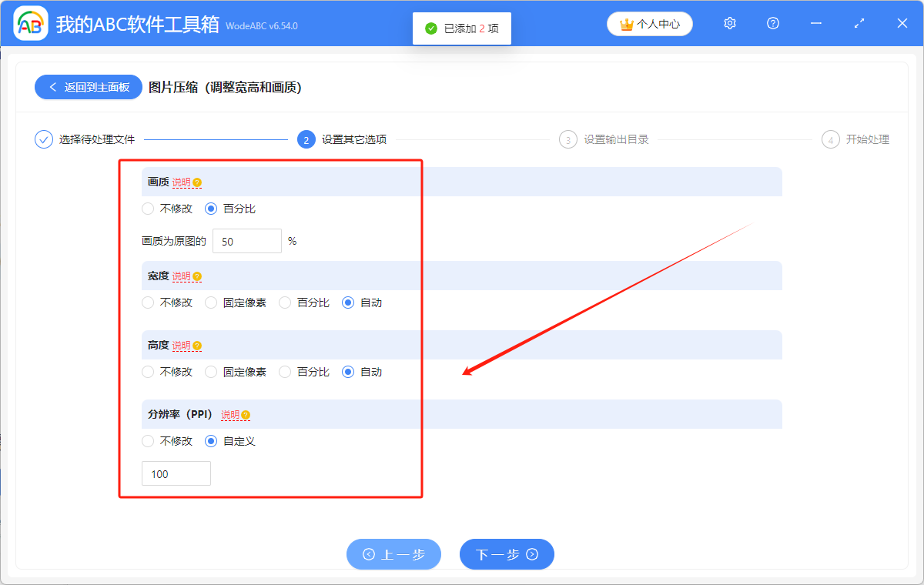Click the 说明 help icon next to 宽度
This screenshot has width=924, height=585.
click(198, 276)
